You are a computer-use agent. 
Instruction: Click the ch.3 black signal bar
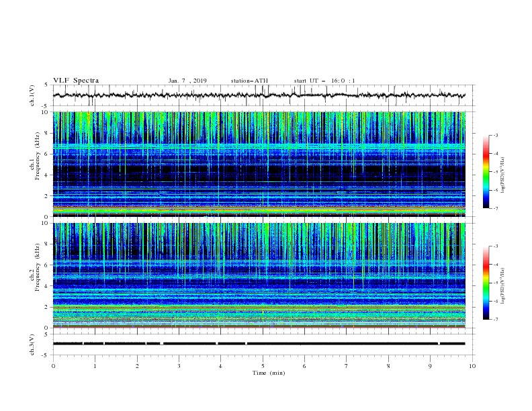coord(259,344)
